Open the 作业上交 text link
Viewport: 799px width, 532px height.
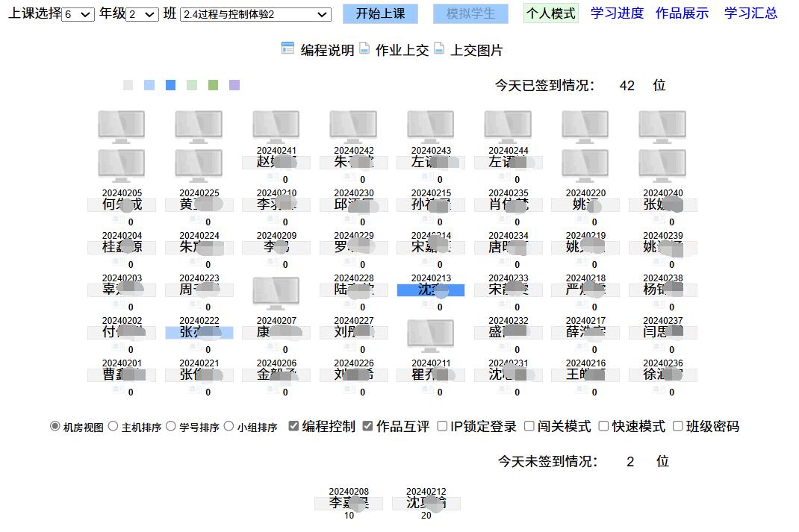point(402,51)
